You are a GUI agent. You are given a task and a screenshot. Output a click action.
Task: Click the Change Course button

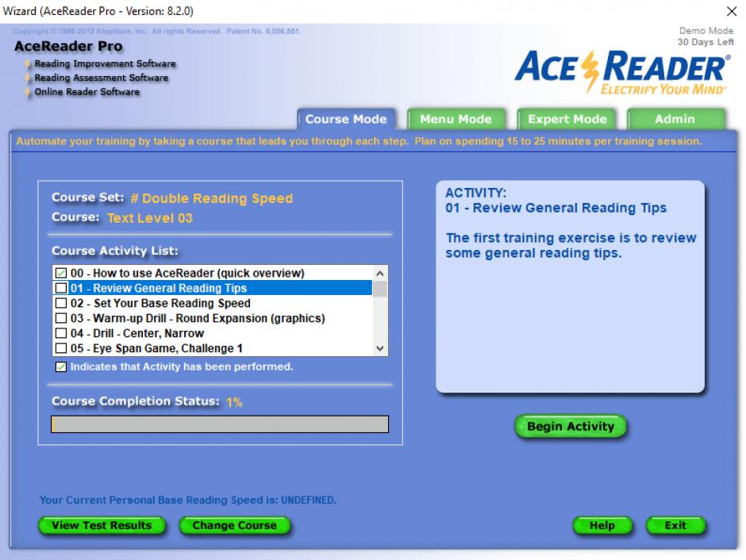[235, 525]
